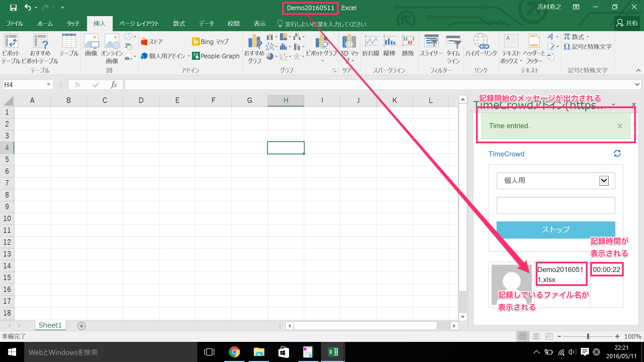Open 個人用アドイン dropdown
This screenshot has height=362, width=644.
(x=189, y=56)
